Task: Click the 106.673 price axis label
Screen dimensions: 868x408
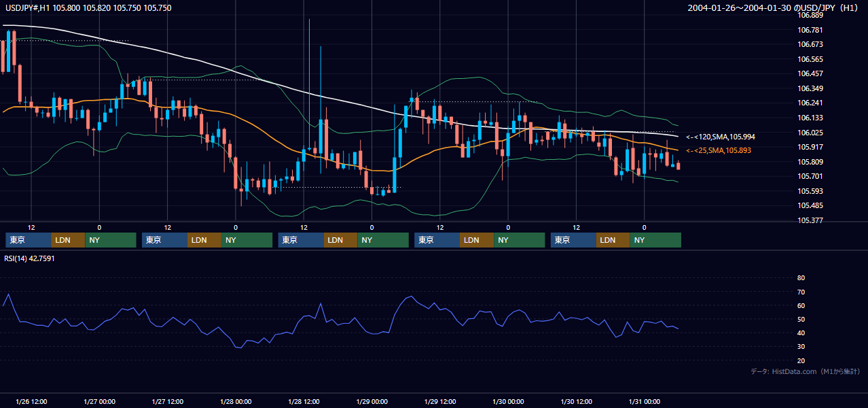Action: [810, 44]
